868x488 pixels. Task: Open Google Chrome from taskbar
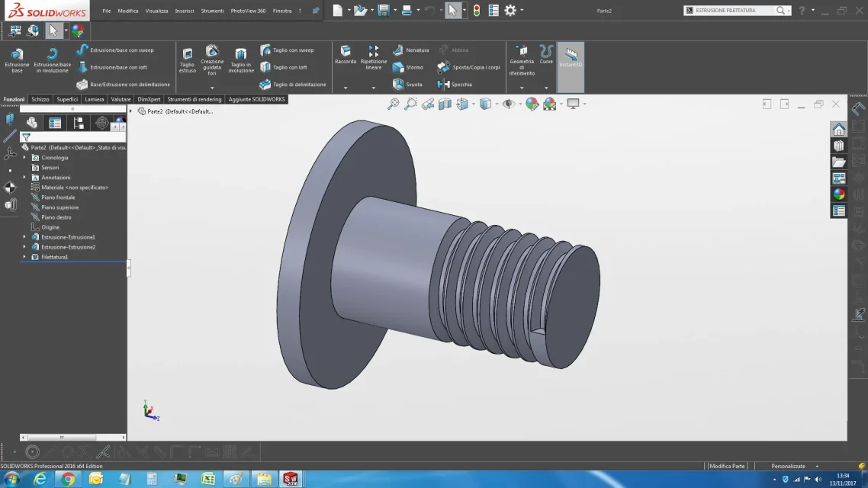[x=68, y=479]
